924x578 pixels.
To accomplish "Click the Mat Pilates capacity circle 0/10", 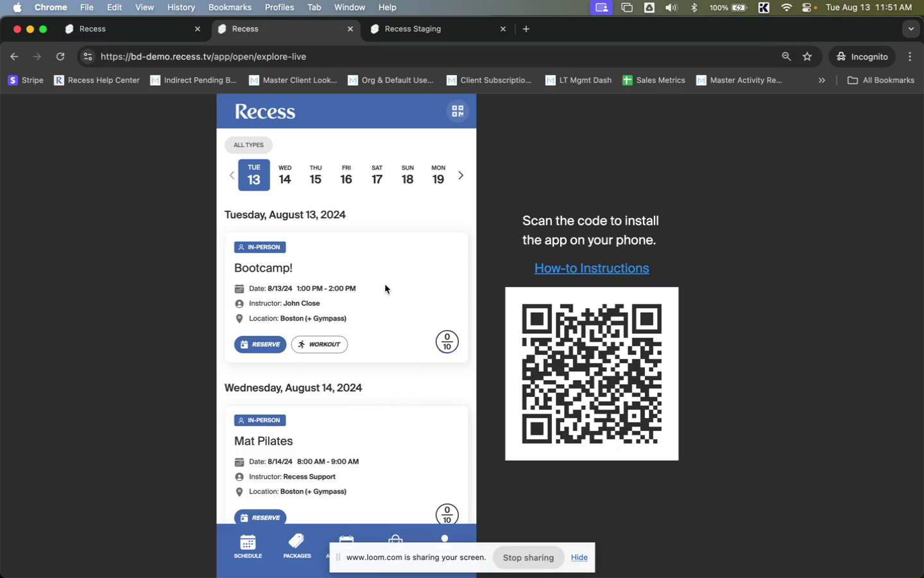I will click(x=447, y=514).
